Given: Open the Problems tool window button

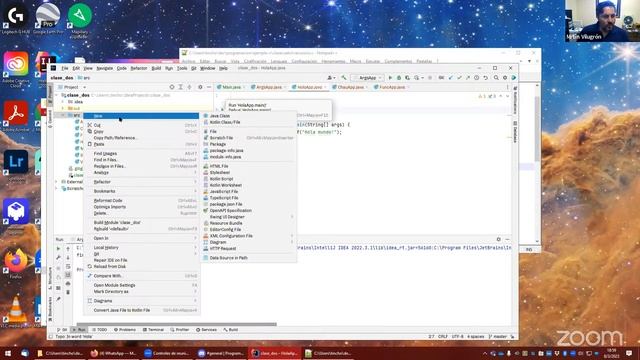Looking at the screenshot, I should click(x=124, y=329).
